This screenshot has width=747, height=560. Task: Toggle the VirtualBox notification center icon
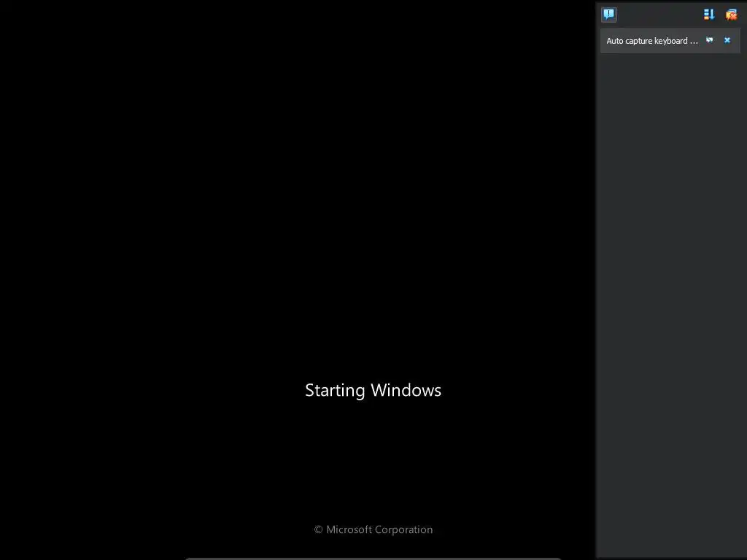pos(609,15)
